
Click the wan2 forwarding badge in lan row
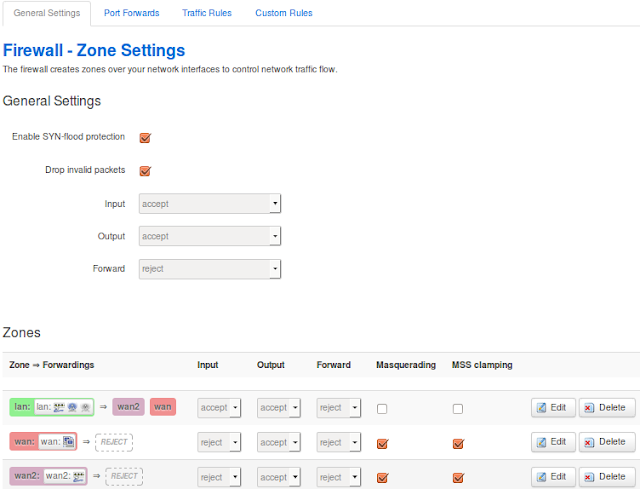(x=128, y=407)
